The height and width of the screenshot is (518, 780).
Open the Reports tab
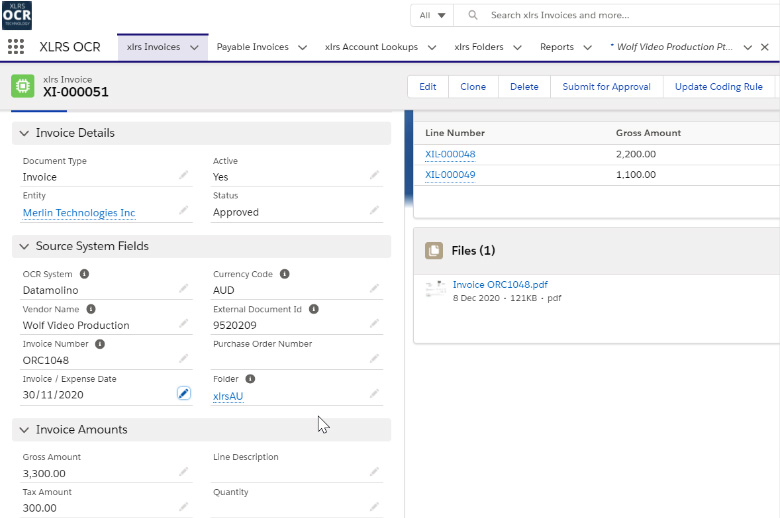pos(557,47)
